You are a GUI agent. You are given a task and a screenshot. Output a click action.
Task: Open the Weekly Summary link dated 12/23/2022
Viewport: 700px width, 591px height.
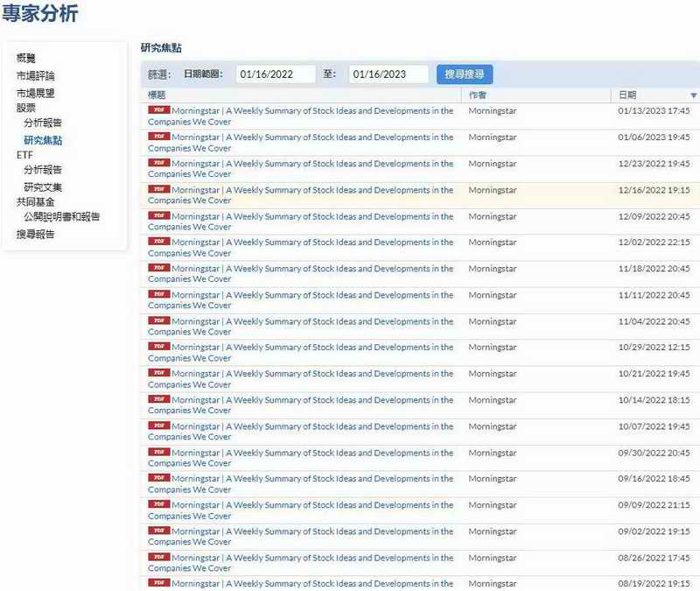point(300,169)
